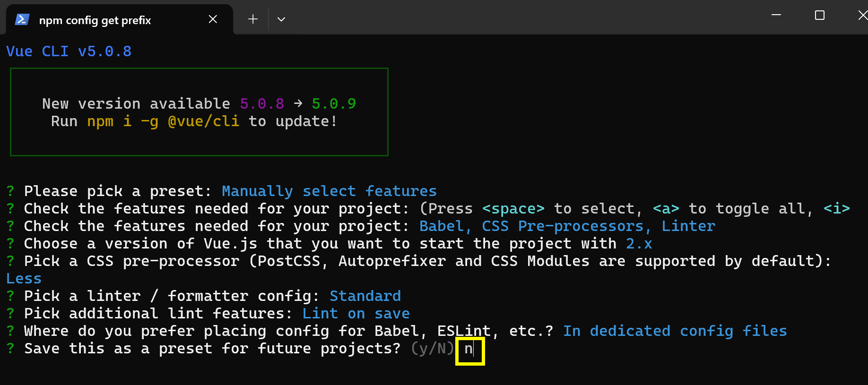868x385 pixels.
Task: Click '<space>' key hint text
Action: (x=513, y=209)
